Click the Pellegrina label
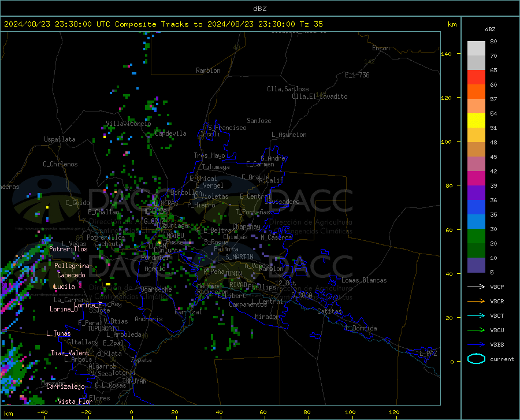This screenshot has width=520, height=420. coord(72,266)
